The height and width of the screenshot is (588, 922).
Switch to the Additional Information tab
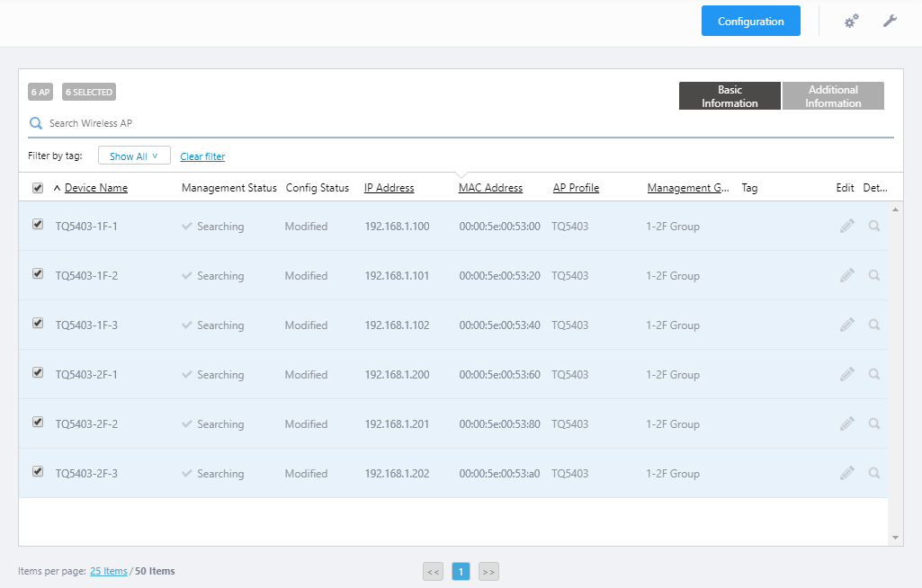[833, 96]
